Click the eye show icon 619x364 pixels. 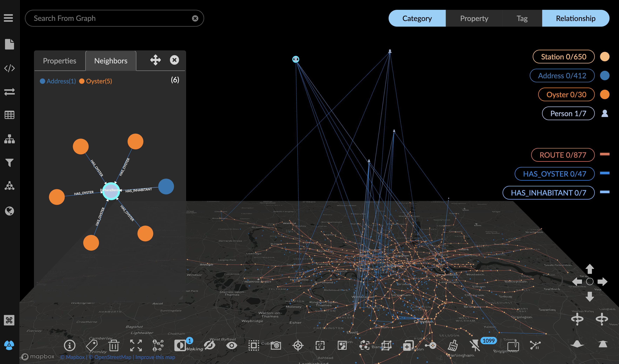pyautogui.click(x=231, y=345)
